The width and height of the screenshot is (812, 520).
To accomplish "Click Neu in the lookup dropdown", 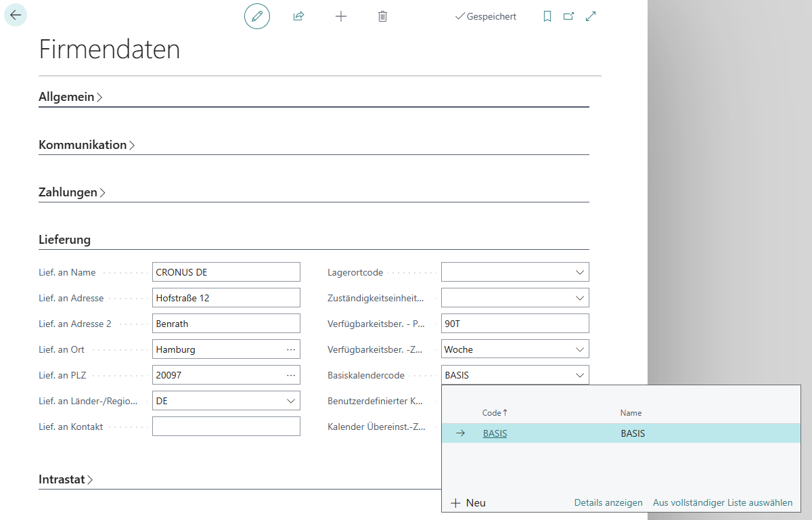I will pos(468,503).
